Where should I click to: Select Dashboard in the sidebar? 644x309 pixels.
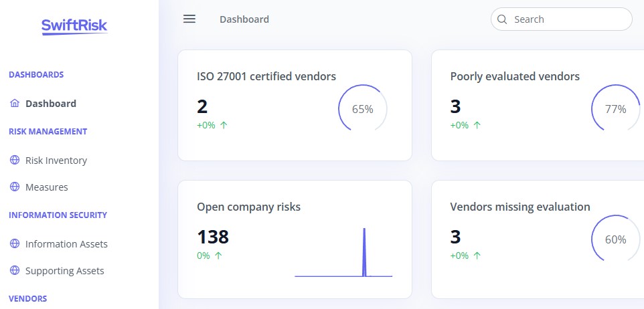51,104
